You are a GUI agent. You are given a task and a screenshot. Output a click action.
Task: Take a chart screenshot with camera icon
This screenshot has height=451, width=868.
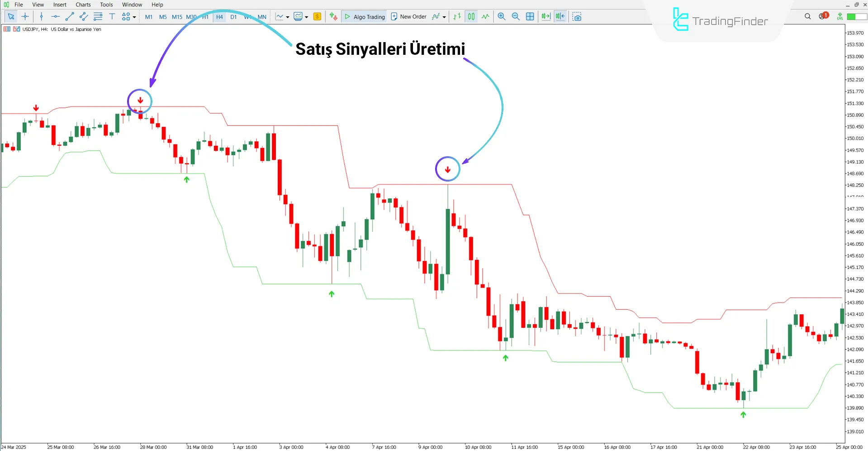click(x=577, y=16)
